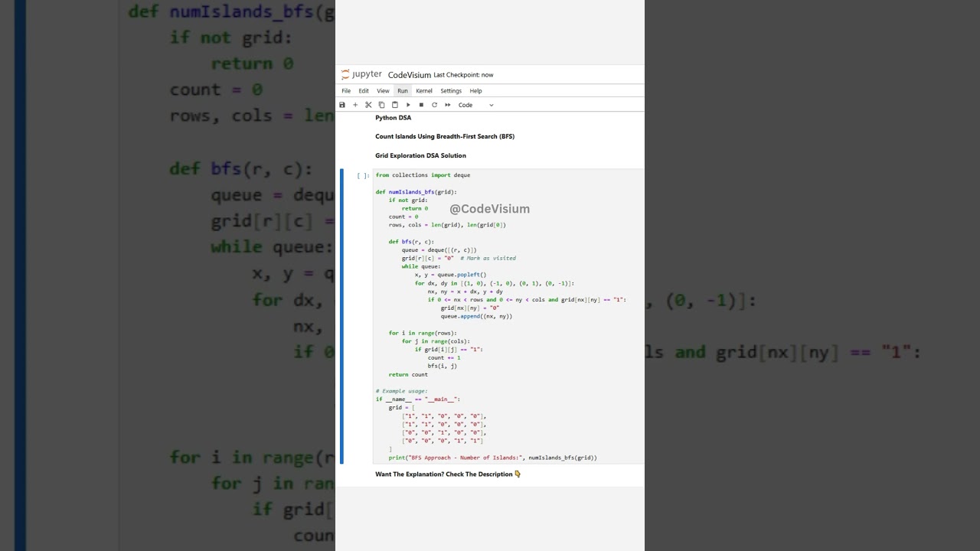Paste the cell using the clipboard icon
The width and height of the screenshot is (980, 551).
[394, 105]
